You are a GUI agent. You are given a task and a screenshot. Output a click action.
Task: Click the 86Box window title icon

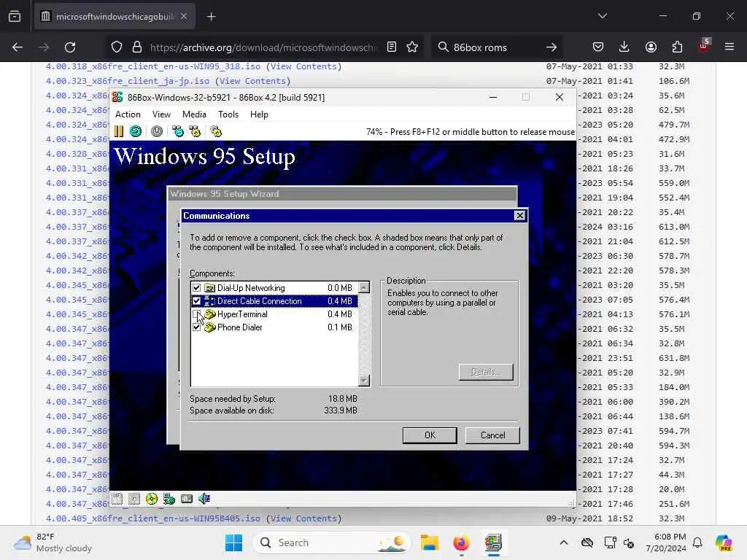pyautogui.click(x=117, y=97)
